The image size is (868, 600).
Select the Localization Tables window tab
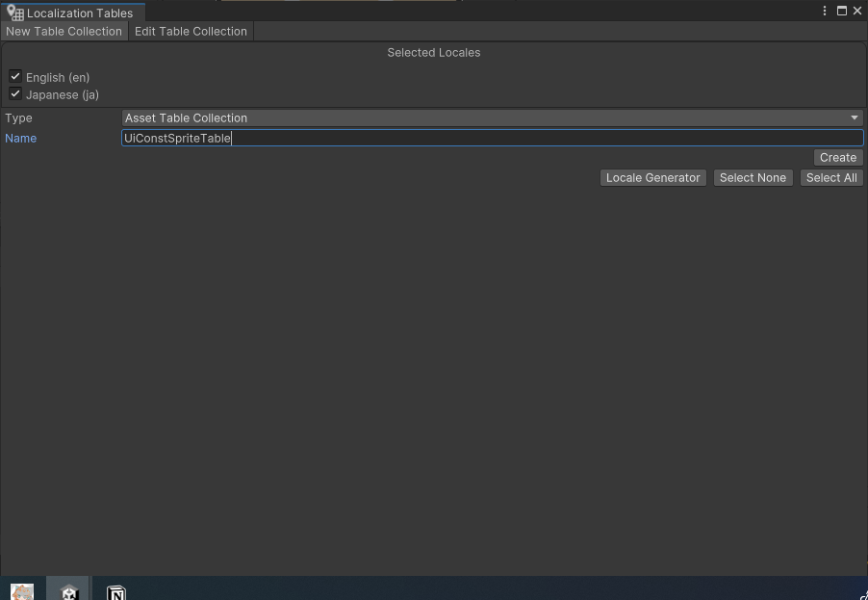[73, 13]
